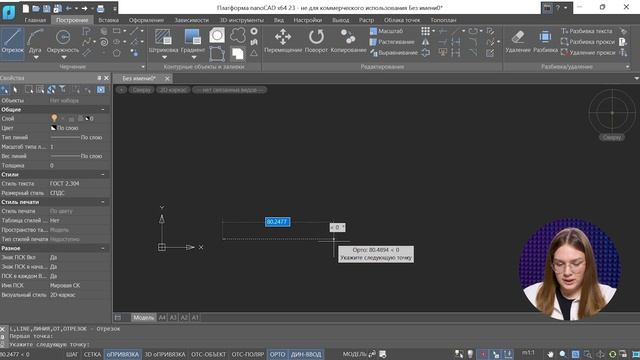Collapse the Общие properties section
640x360 pixels.
[103, 109]
